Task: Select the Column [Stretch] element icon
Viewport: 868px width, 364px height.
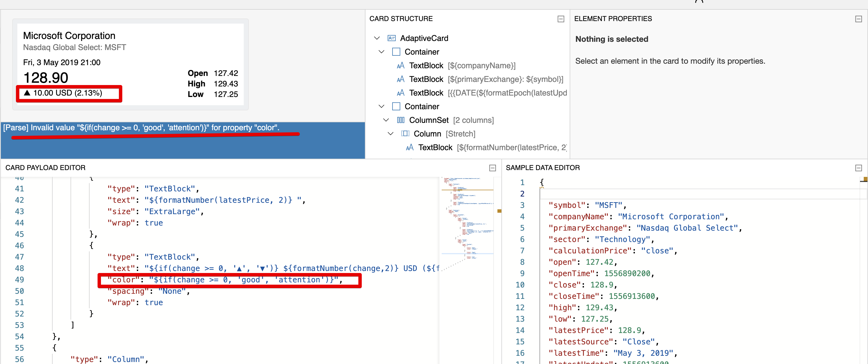Action: (405, 133)
